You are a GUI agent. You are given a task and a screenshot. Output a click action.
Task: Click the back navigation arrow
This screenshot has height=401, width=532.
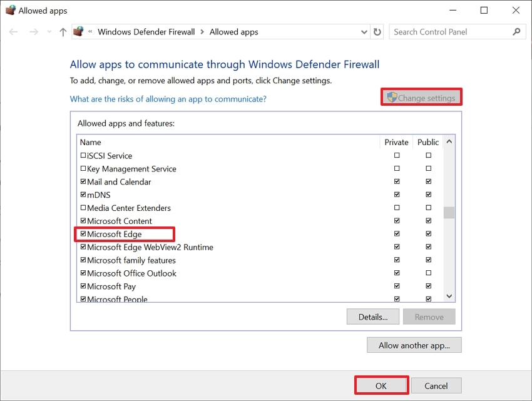pos(14,32)
